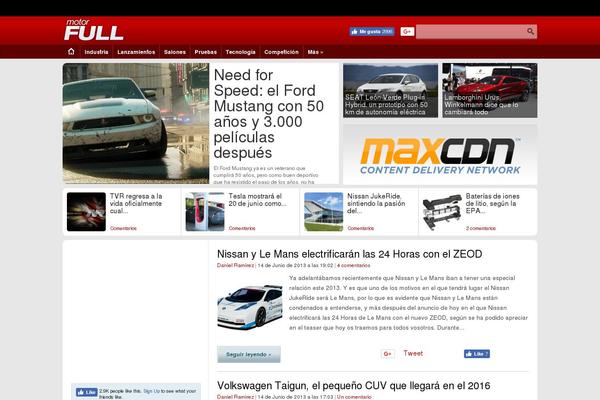Click the Tweet link
This screenshot has width=600, height=400.
pyautogui.click(x=413, y=353)
